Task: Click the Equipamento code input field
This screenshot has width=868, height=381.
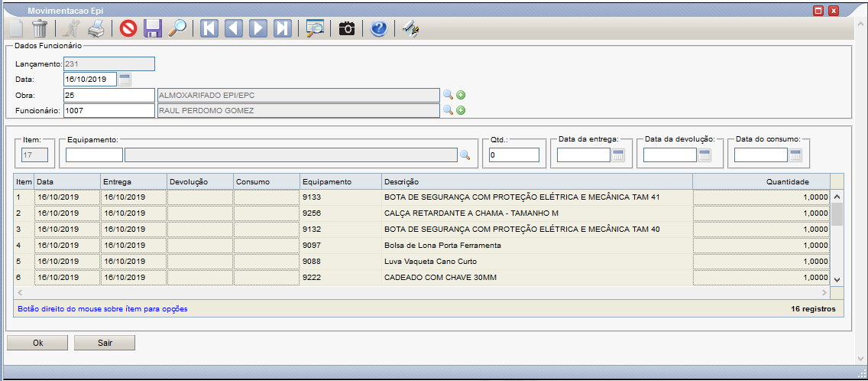Action: click(94, 155)
